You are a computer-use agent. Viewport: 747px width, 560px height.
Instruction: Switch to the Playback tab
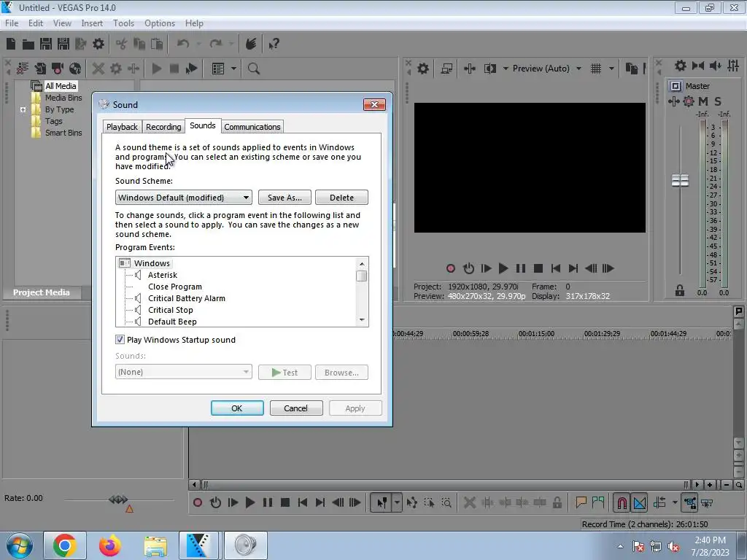coord(122,127)
